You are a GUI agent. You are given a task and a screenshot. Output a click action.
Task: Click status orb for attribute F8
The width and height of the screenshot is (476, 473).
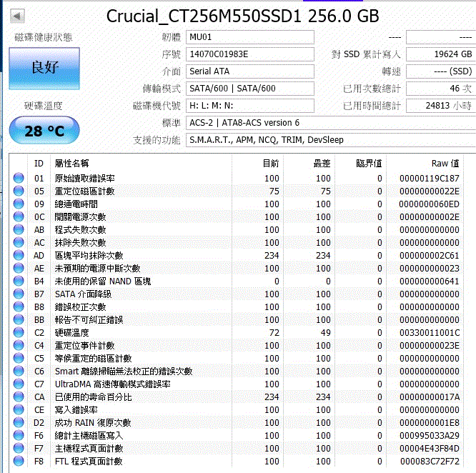point(19,461)
